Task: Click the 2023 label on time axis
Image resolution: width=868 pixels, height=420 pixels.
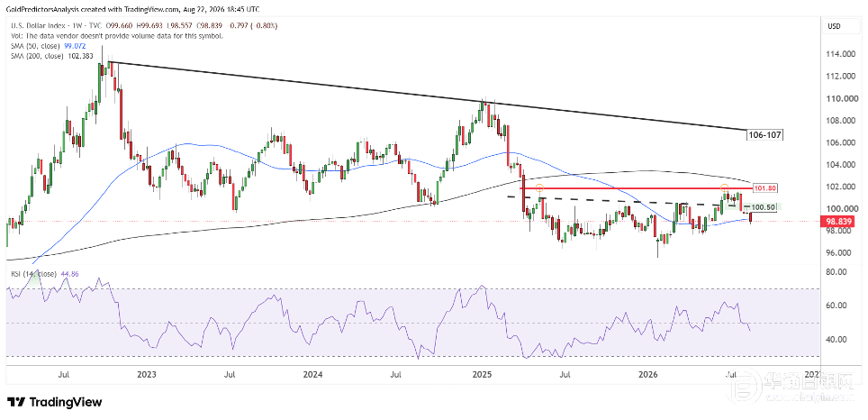Action: 147,375
